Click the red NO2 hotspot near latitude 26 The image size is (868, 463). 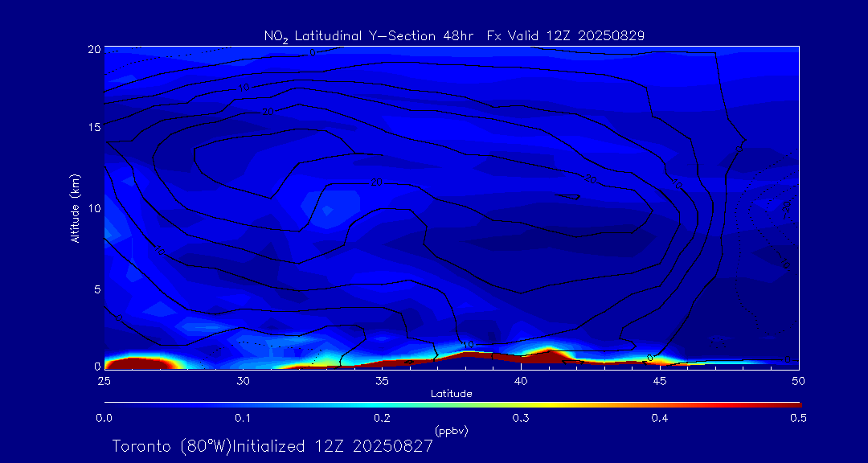pos(133,363)
